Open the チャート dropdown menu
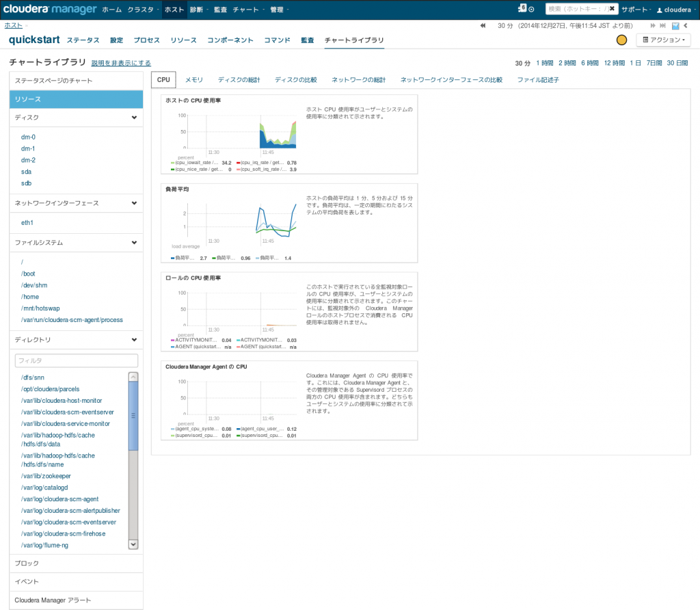The width and height of the screenshot is (700, 610). tap(248, 10)
